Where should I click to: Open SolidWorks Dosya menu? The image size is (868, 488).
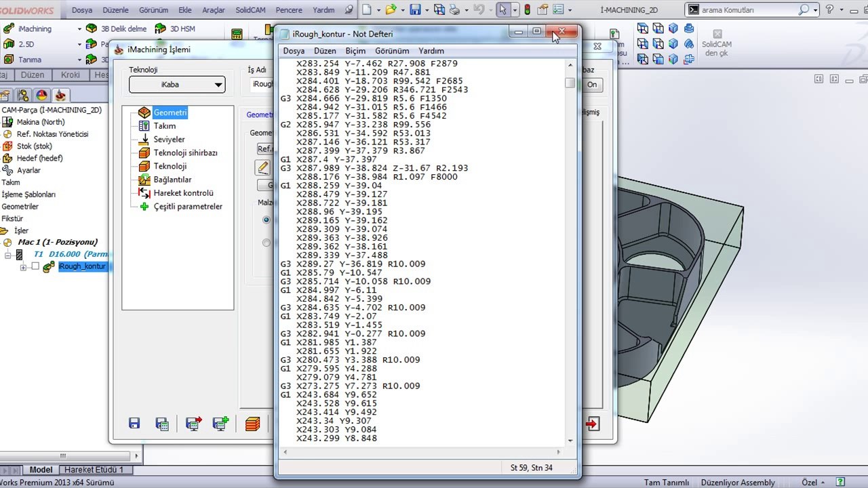tap(82, 10)
